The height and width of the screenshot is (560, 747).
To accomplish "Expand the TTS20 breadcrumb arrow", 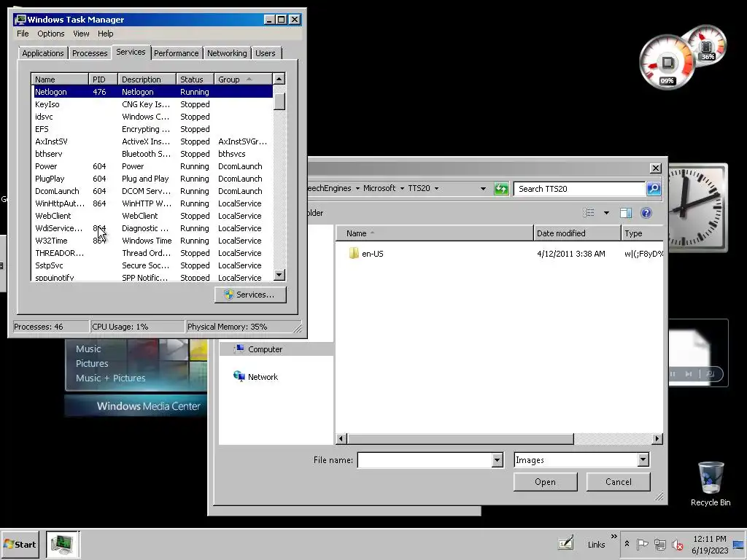I will (x=436, y=189).
